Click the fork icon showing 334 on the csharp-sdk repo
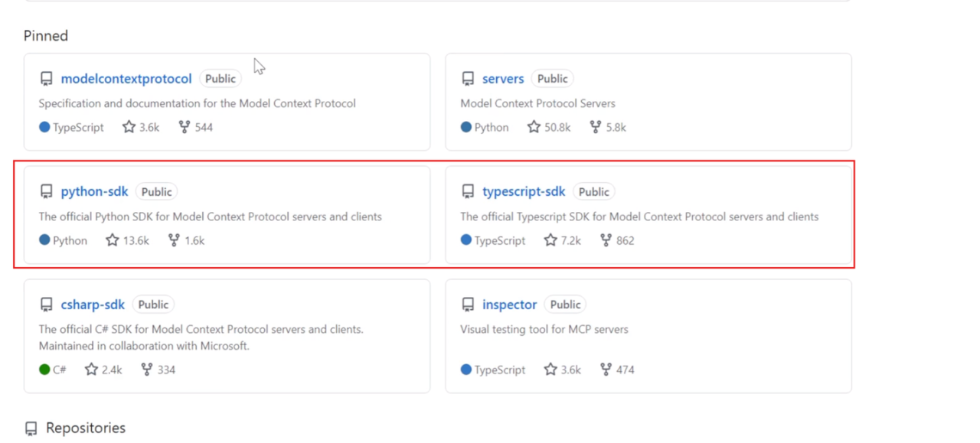The image size is (980, 443). (146, 370)
